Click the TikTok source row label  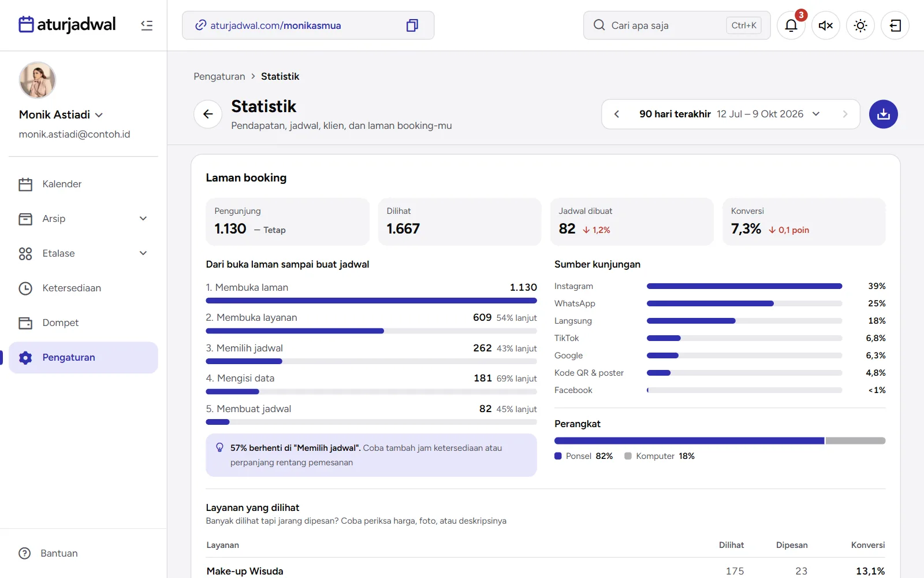567,338
